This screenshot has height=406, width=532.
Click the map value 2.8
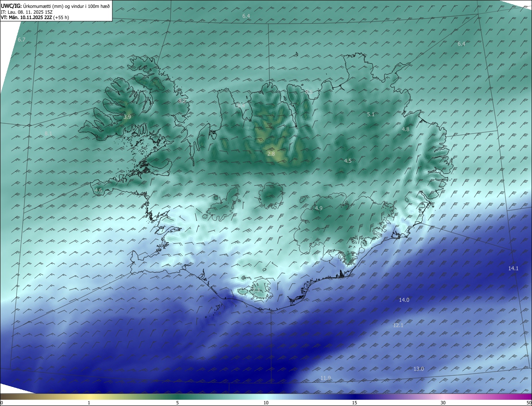point(271,154)
